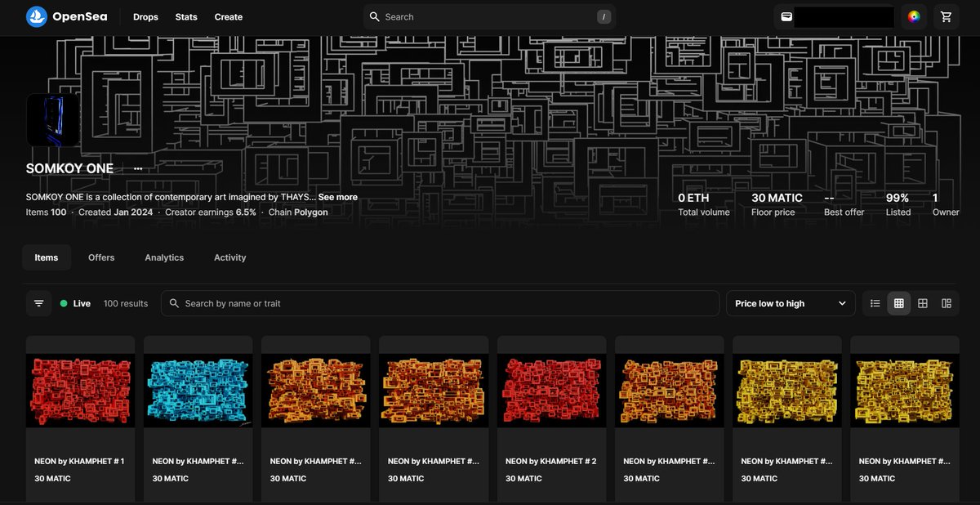Focus the top Search field
Viewport: 980px width, 505px height.
488,16
